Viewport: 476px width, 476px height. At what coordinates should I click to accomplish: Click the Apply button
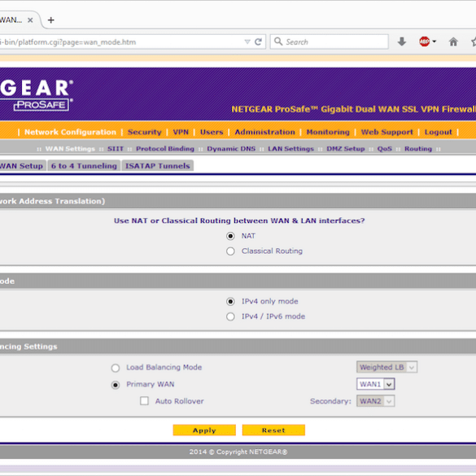tap(204, 430)
